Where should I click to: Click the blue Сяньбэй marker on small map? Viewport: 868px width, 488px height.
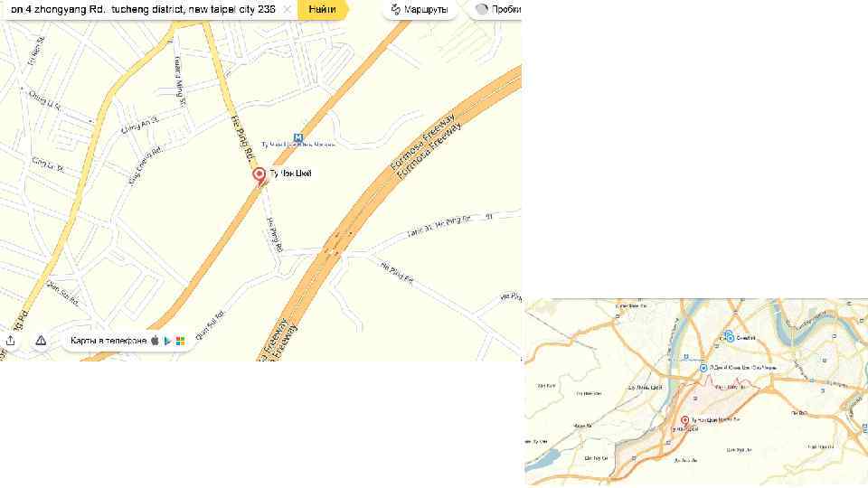tap(730, 337)
